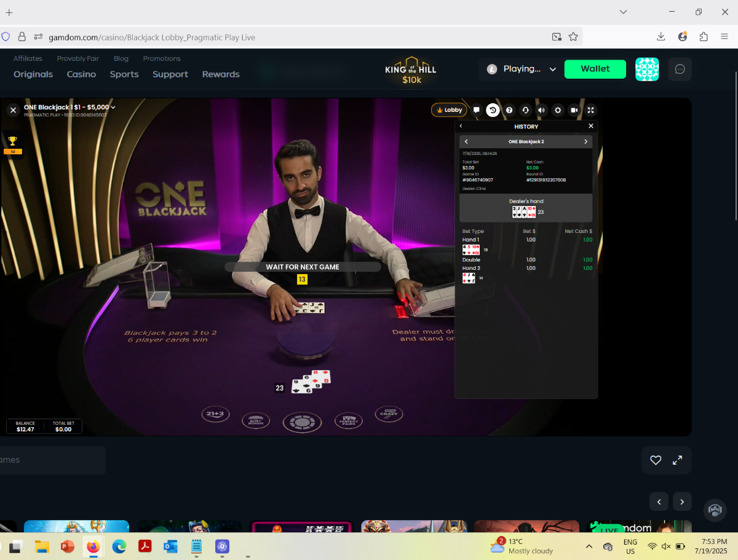Switch game to fullscreen mode

[590, 110]
